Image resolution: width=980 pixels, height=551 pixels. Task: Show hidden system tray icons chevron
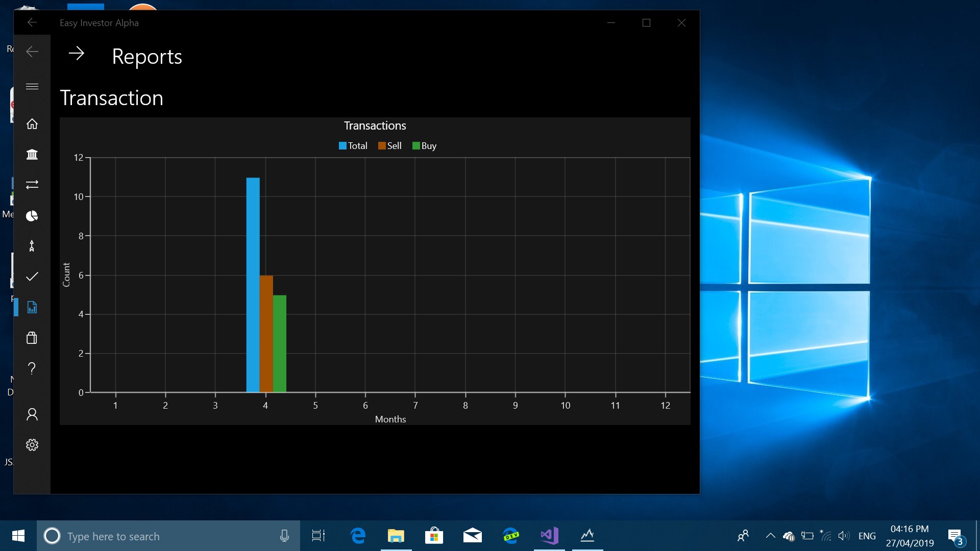click(x=770, y=536)
